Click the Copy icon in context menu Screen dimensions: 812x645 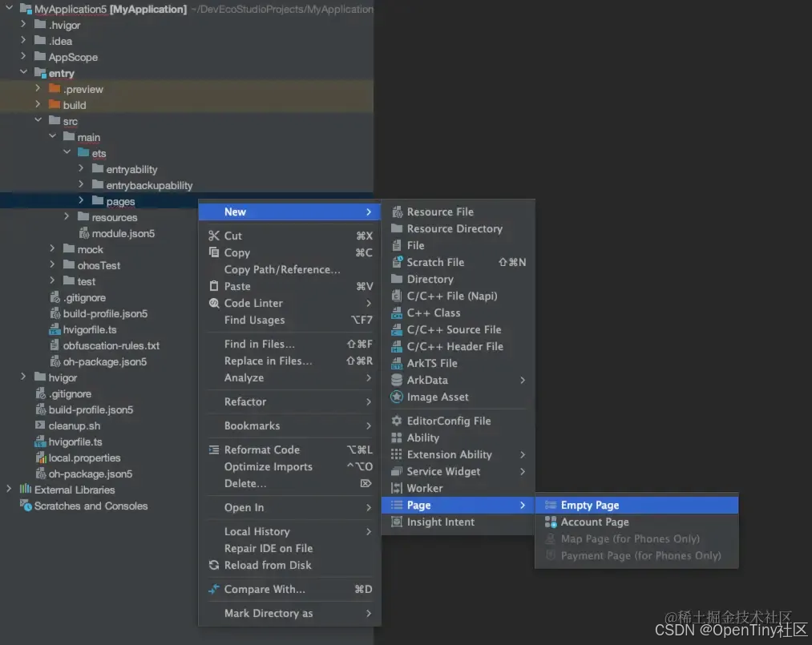[x=214, y=252]
